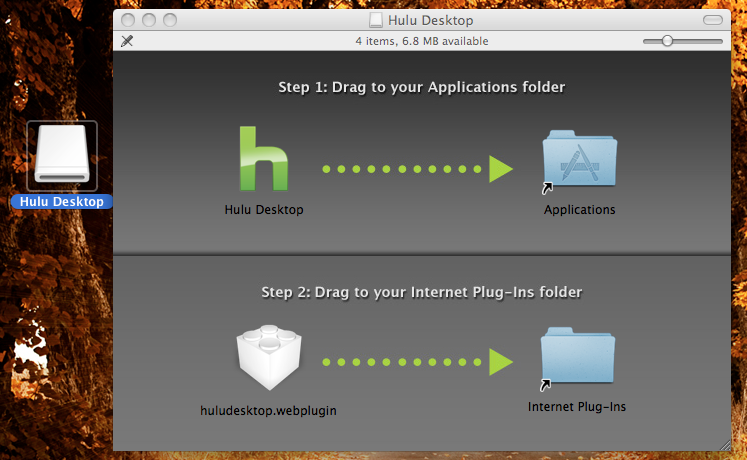Adjust the icon size slider knob
The width and height of the screenshot is (747, 460).
tap(667, 41)
